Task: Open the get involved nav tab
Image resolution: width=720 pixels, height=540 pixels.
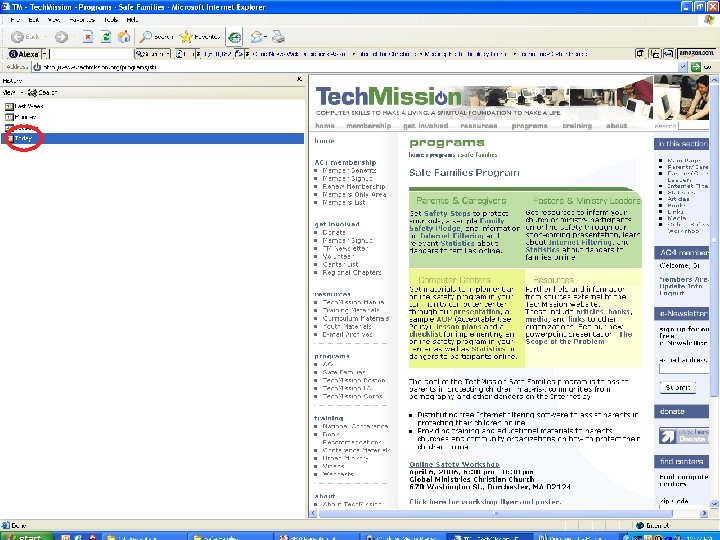Action: (x=425, y=126)
